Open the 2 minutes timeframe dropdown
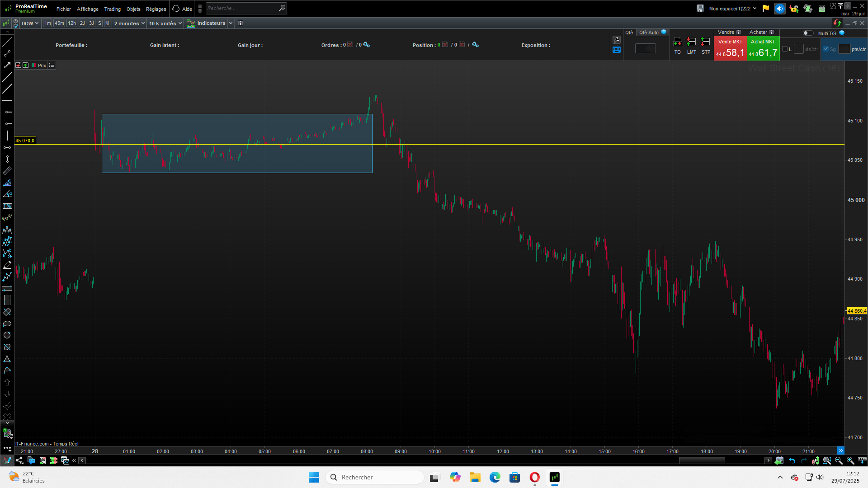Image resolution: width=868 pixels, height=488 pixels. [129, 23]
